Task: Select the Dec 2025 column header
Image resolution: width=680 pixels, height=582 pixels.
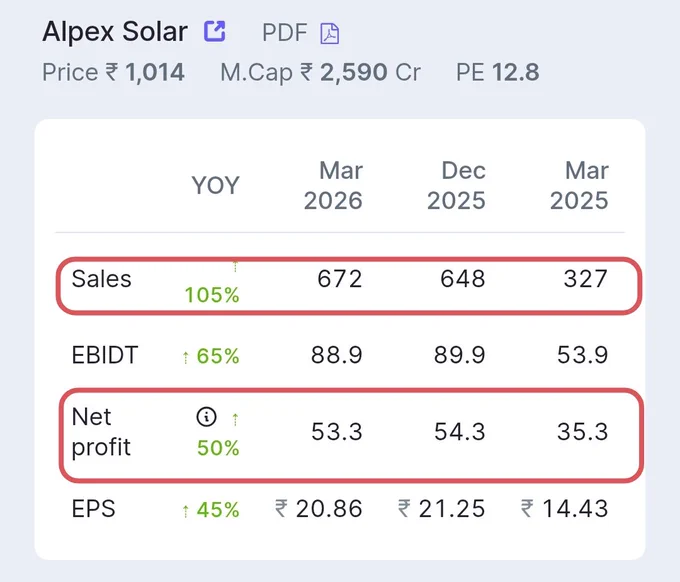Action: click(456, 186)
